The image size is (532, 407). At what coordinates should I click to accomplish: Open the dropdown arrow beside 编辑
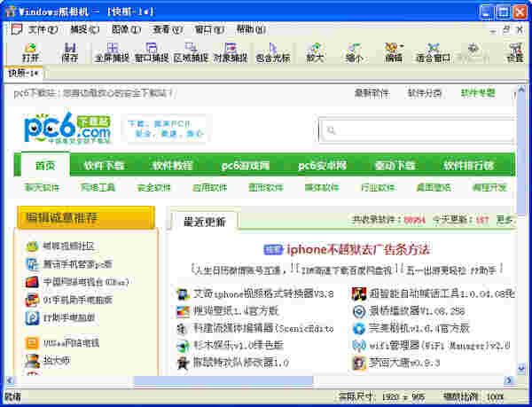pyautogui.click(x=402, y=46)
